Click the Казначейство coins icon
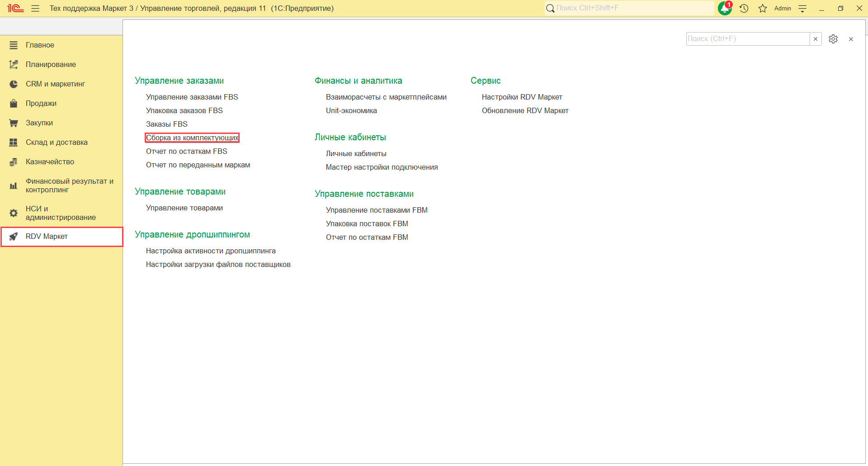This screenshot has width=868, height=466. pos(14,162)
